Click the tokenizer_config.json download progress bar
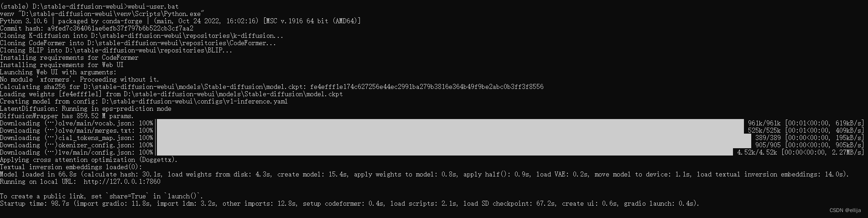This screenshot has width=868, height=218. (x=449, y=145)
